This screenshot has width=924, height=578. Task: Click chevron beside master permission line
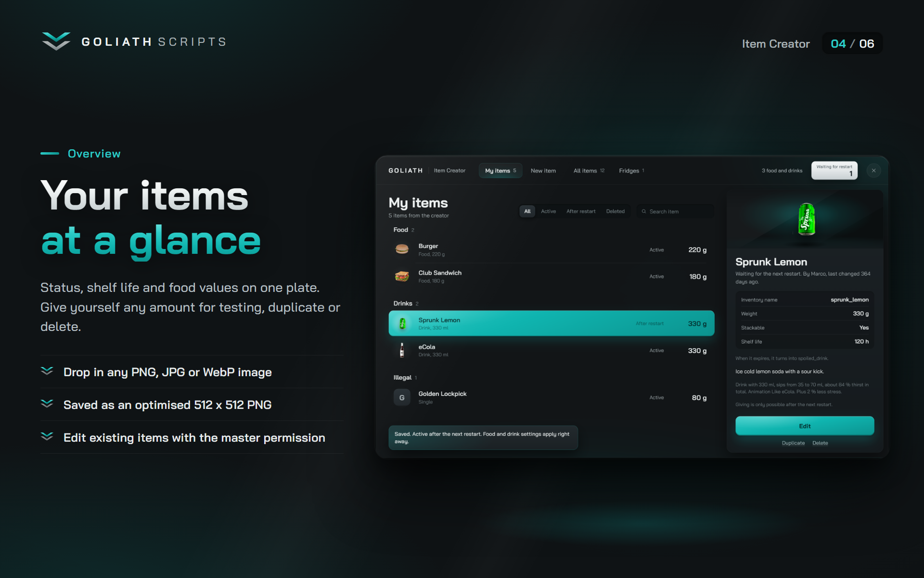pos(47,436)
